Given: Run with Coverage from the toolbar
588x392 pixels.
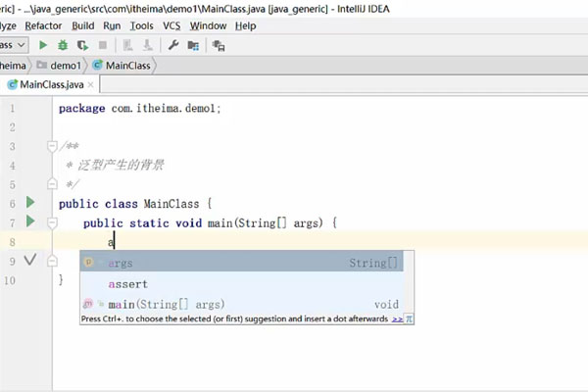Looking at the screenshot, I should [82, 45].
